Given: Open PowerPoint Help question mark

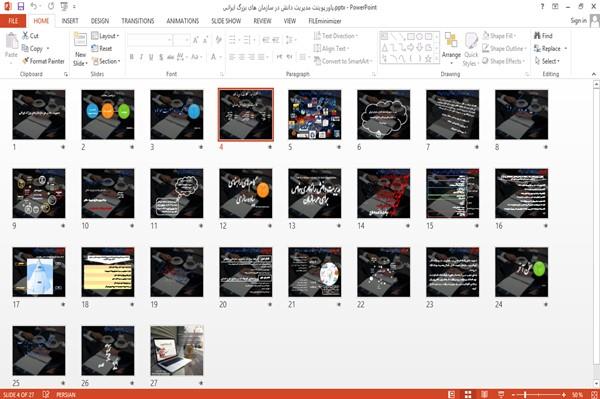Looking at the screenshot, I should point(542,7).
